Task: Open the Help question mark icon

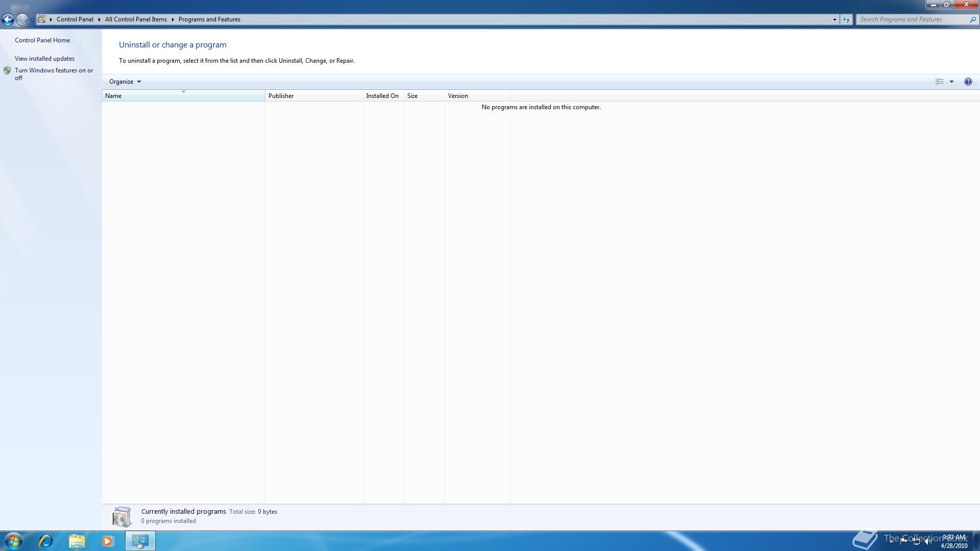Action: pyautogui.click(x=968, y=82)
